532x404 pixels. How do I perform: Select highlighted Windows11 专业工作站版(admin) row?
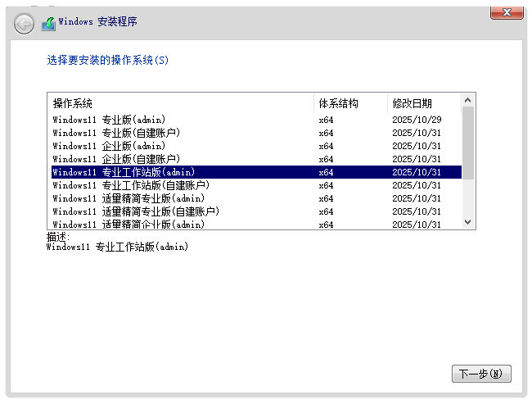[124, 172]
